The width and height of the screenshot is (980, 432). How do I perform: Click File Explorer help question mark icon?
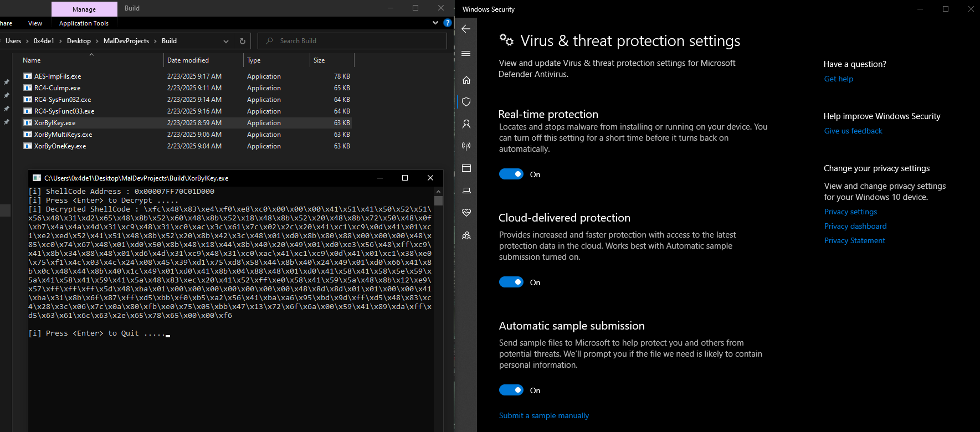448,23
